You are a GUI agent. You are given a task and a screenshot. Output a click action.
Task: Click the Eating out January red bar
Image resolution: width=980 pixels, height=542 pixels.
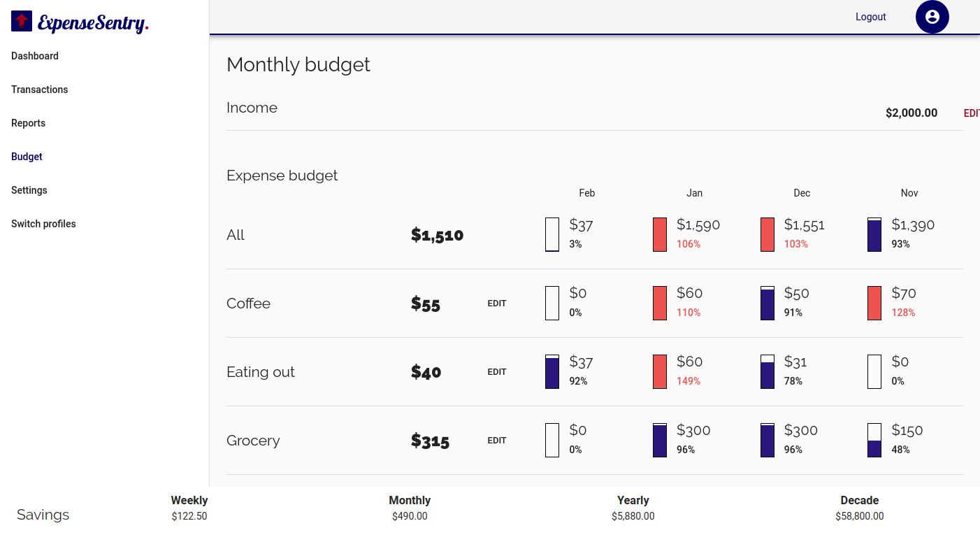point(660,372)
